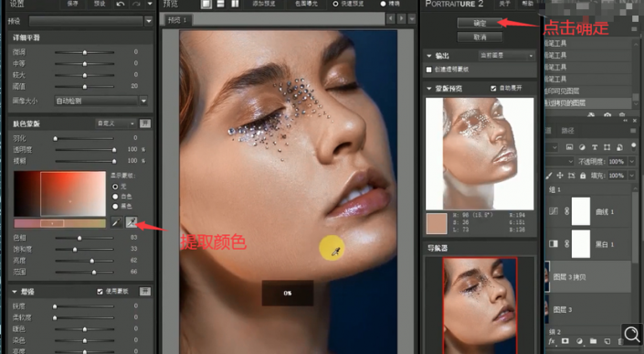The height and width of the screenshot is (354, 644).
Task: Collapse the 增强 section triangle
Action: (15, 292)
